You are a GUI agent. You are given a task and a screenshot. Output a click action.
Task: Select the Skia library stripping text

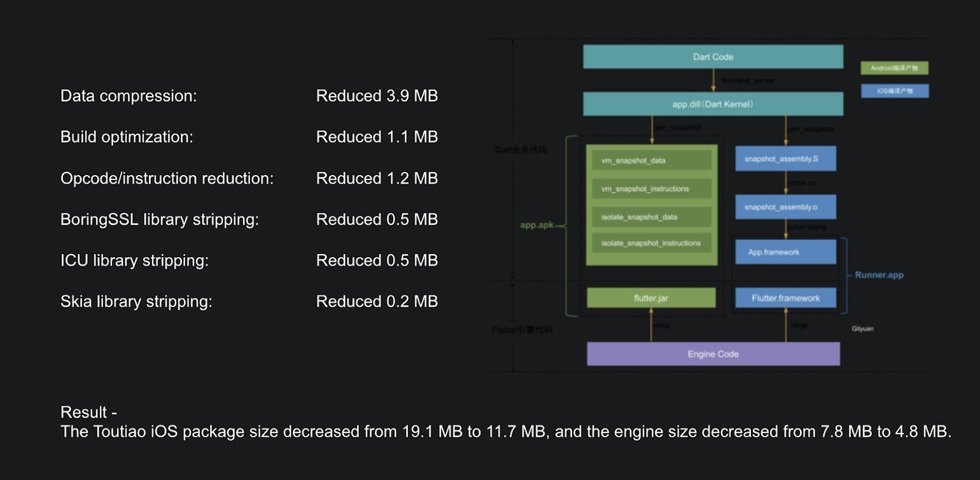click(136, 301)
